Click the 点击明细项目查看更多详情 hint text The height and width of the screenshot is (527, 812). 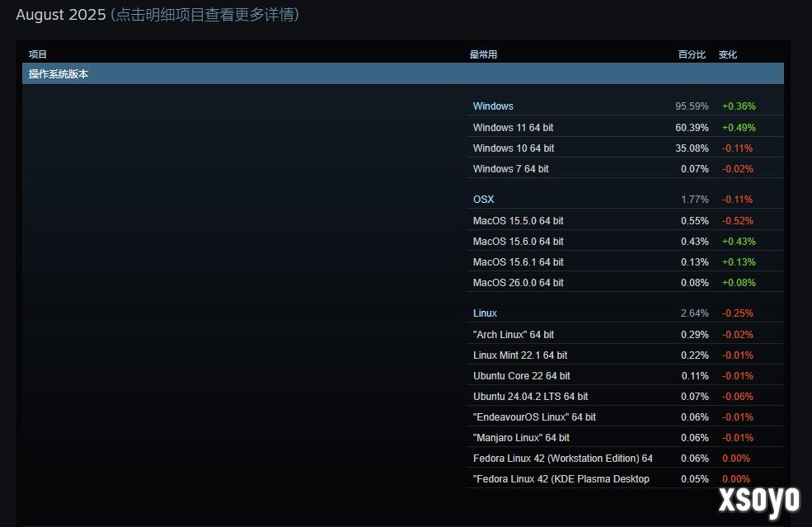[205, 15]
